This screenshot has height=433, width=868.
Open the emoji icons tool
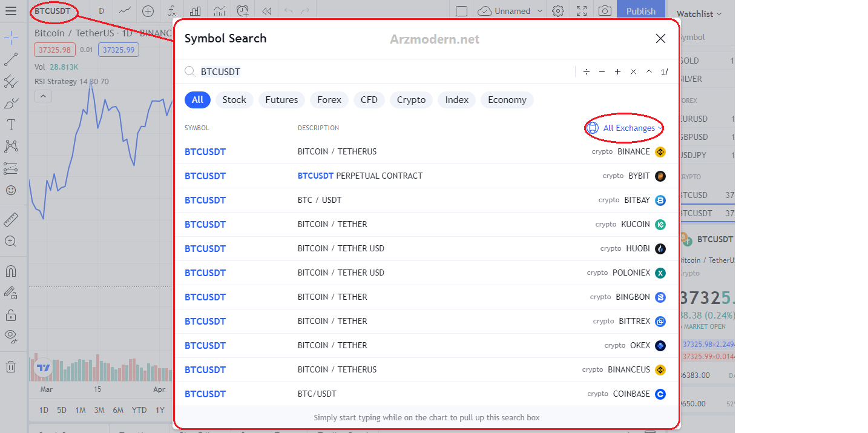point(11,190)
